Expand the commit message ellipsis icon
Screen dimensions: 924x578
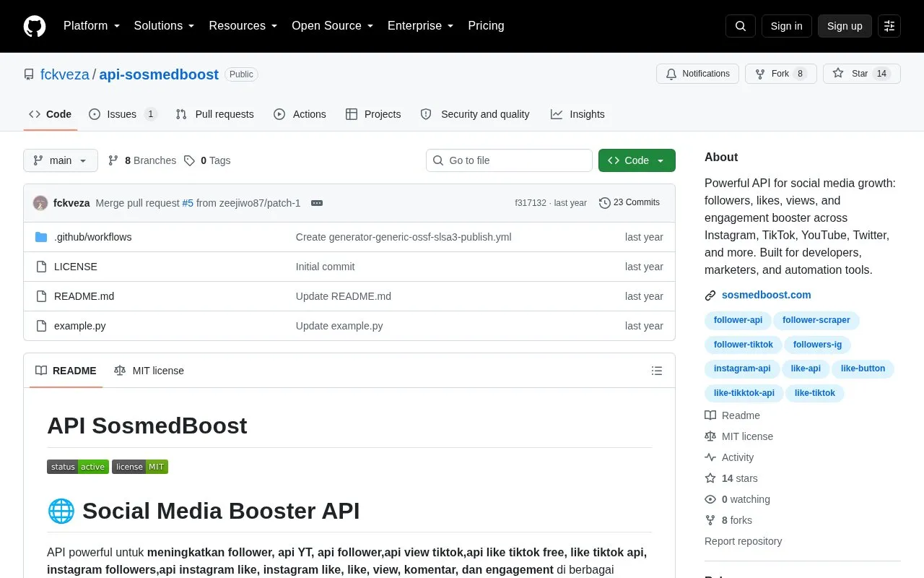point(317,203)
